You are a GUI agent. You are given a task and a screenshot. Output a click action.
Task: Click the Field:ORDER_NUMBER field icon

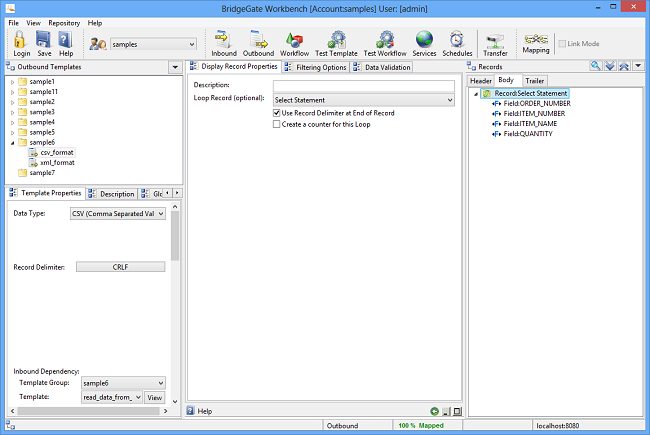pos(496,104)
